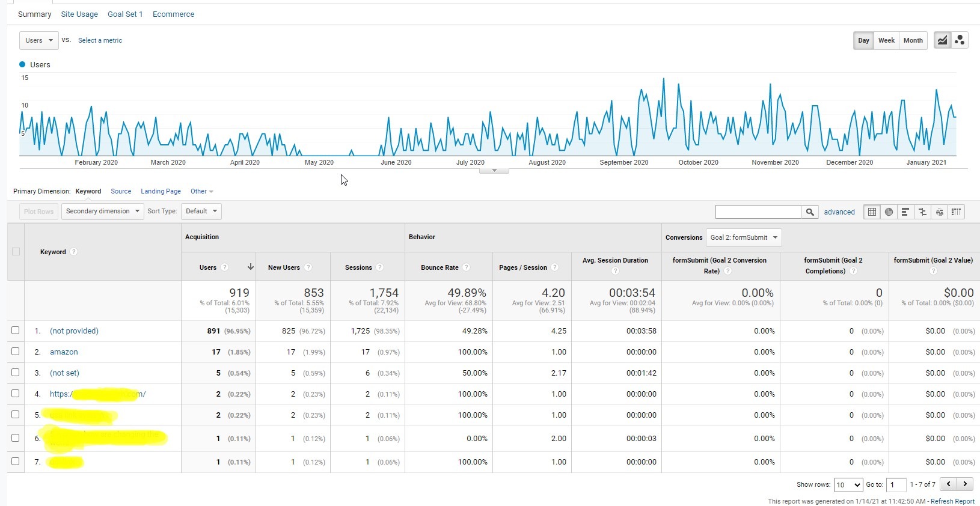Switch to the Ecommerce tab
The image size is (980, 506).
pos(173,14)
